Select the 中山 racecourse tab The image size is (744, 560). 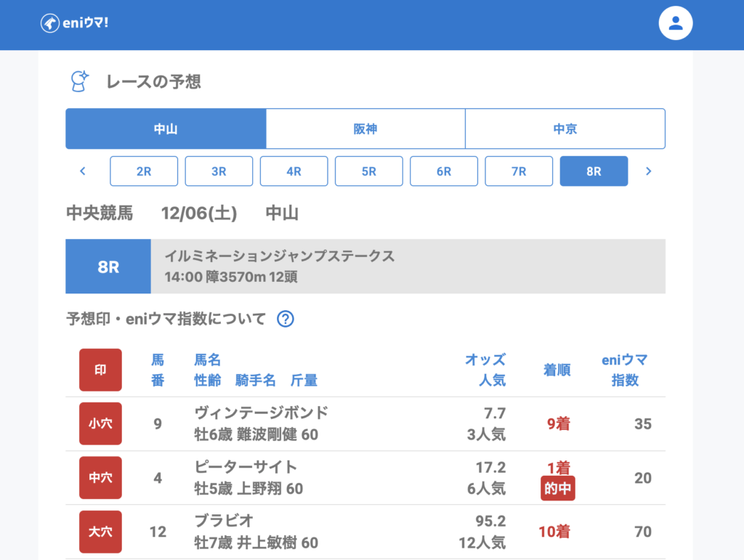[x=166, y=129]
